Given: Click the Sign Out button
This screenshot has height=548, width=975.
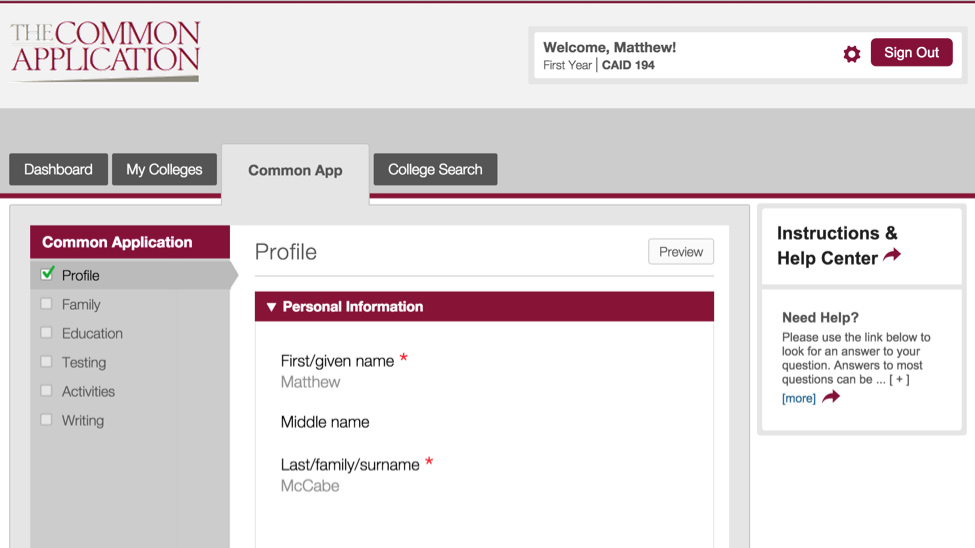Looking at the screenshot, I should coord(912,52).
